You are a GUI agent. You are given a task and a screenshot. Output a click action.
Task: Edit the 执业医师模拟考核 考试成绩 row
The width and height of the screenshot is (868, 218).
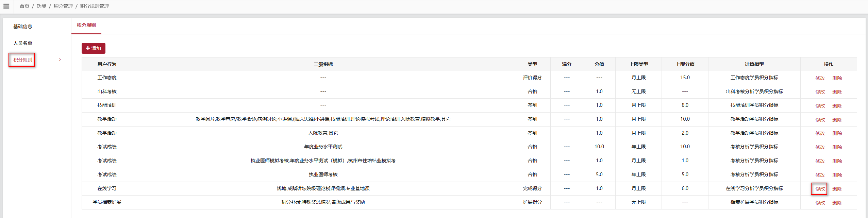coord(820,161)
